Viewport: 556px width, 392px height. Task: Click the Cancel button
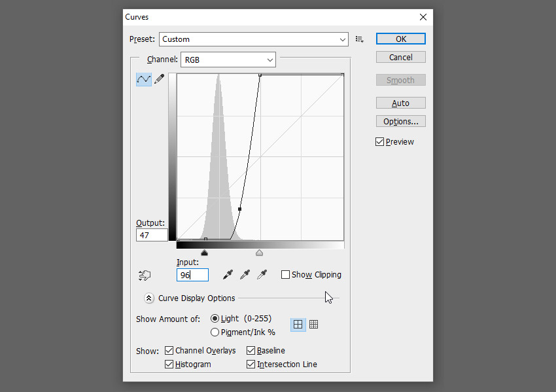pyautogui.click(x=401, y=57)
